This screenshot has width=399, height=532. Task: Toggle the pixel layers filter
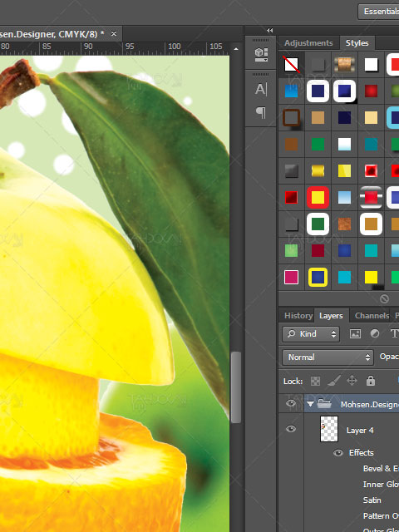coord(355,334)
